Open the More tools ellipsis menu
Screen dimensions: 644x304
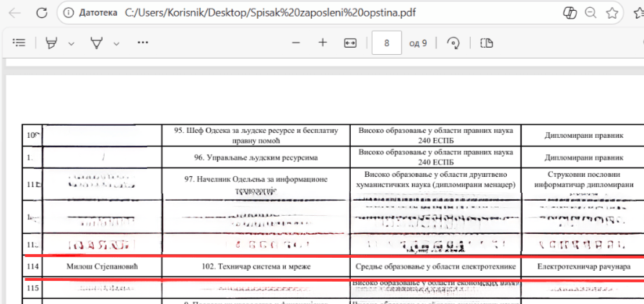[x=142, y=43]
